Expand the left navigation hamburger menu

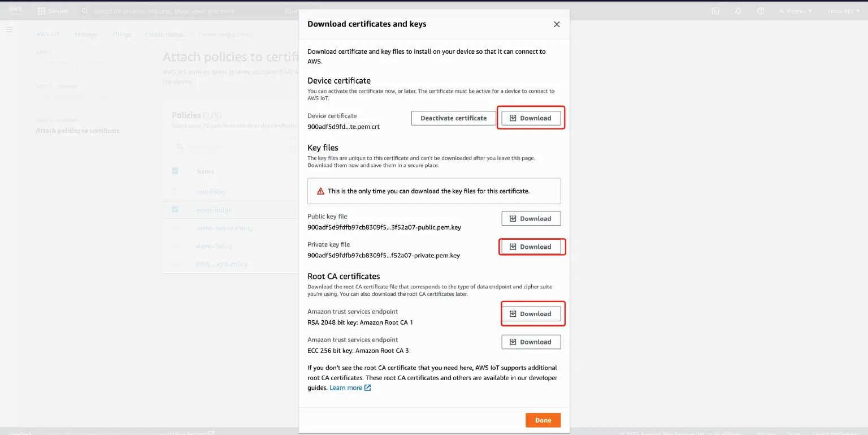pyautogui.click(x=10, y=29)
